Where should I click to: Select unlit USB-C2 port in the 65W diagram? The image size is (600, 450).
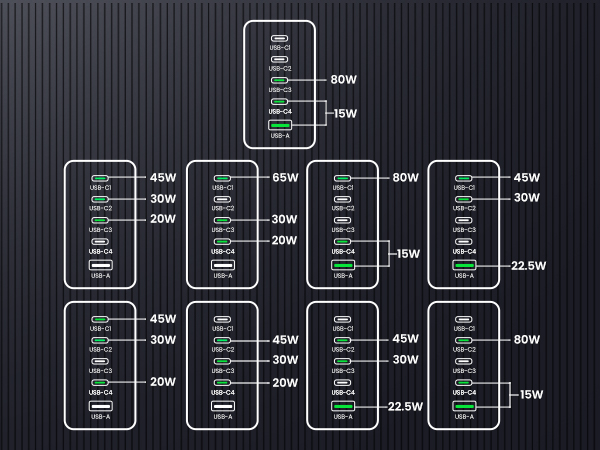[222, 199]
